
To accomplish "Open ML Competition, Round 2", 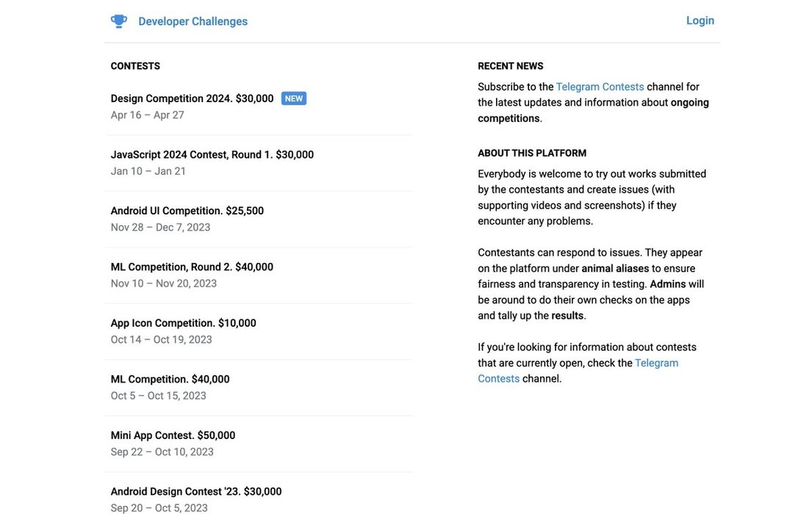I will coord(192,267).
